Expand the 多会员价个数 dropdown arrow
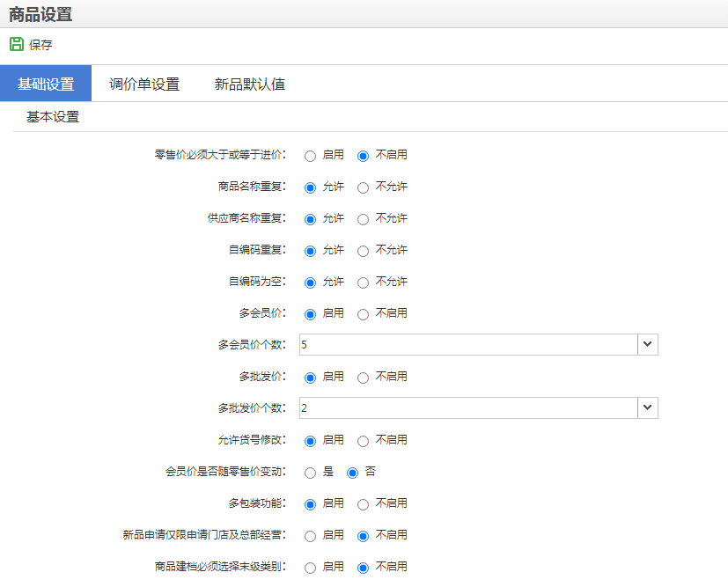The height and width of the screenshot is (587, 728). pyautogui.click(x=648, y=345)
